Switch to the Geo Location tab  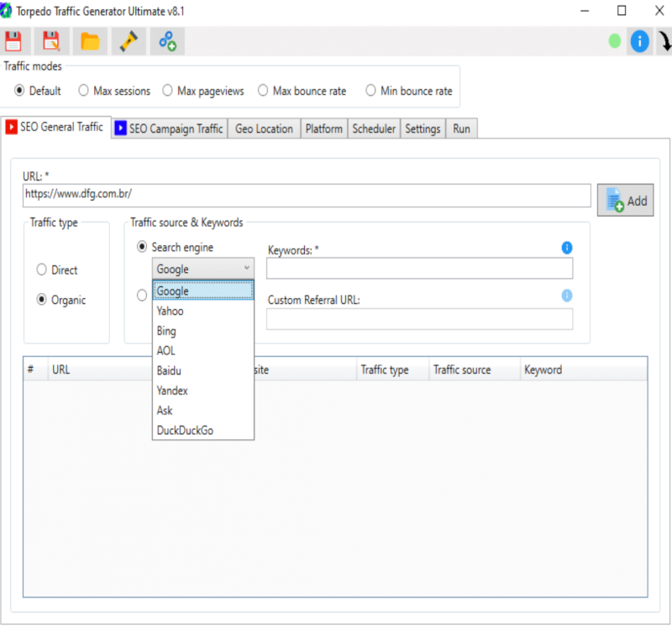point(264,128)
